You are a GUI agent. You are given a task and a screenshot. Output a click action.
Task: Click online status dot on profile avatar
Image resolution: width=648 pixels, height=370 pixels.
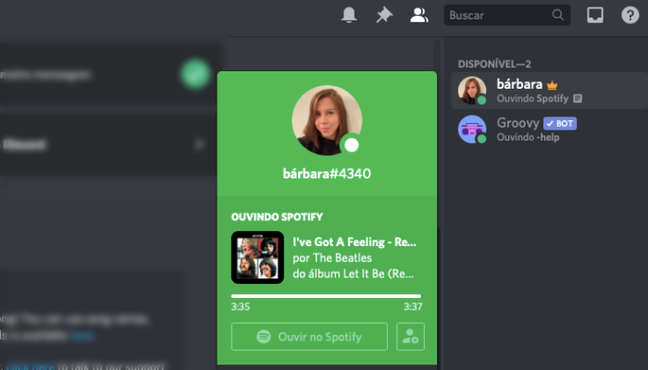tap(351, 145)
